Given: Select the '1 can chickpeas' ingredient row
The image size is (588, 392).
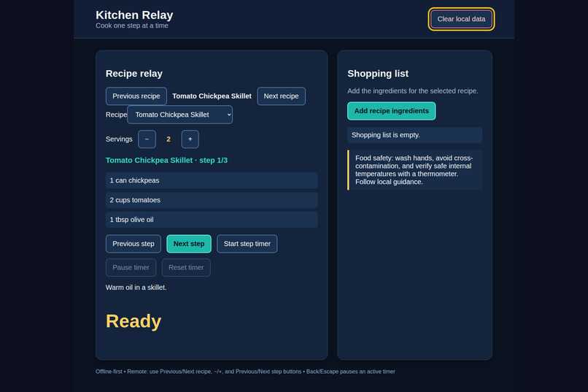Looking at the screenshot, I should point(212,180).
